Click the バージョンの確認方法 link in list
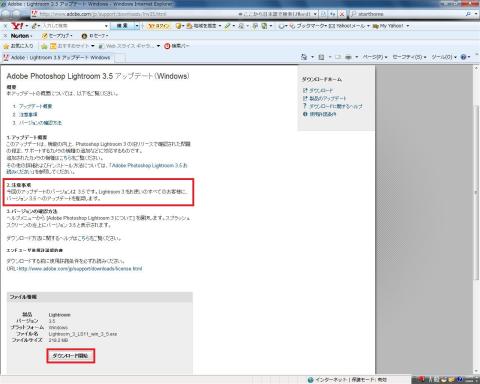 pos(40,123)
